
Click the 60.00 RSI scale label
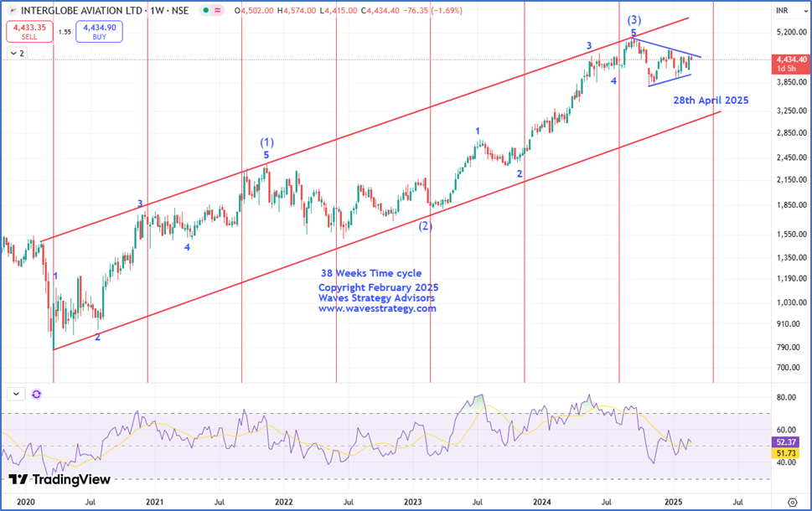[787, 430]
